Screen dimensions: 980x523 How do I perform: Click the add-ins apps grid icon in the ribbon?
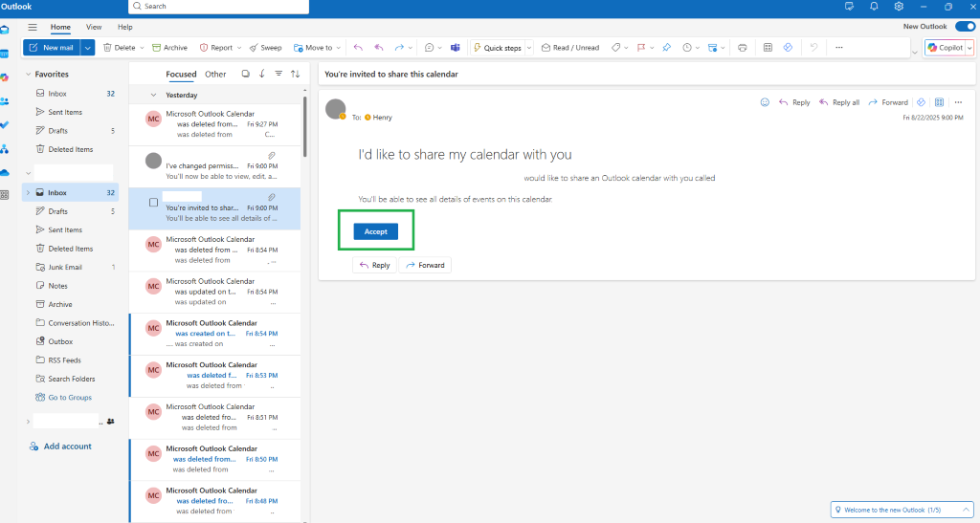pyautogui.click(x=768, y=48)
